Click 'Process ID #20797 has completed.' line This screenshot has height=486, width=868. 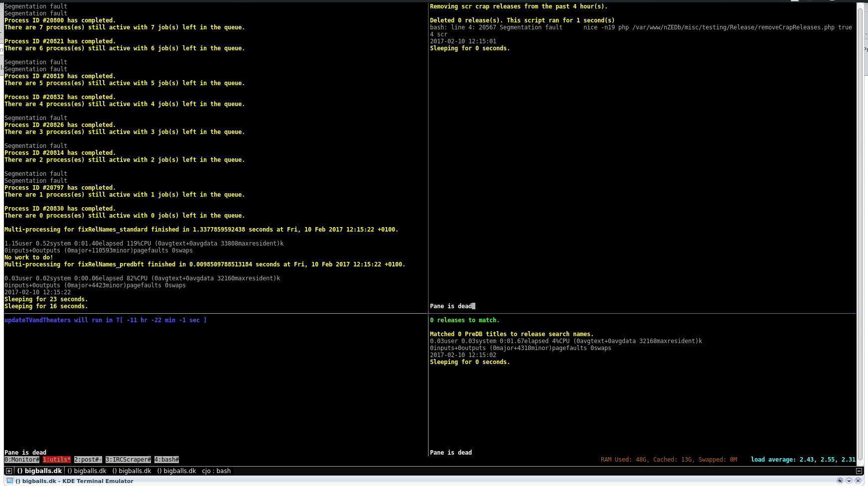tap(60, 188)
